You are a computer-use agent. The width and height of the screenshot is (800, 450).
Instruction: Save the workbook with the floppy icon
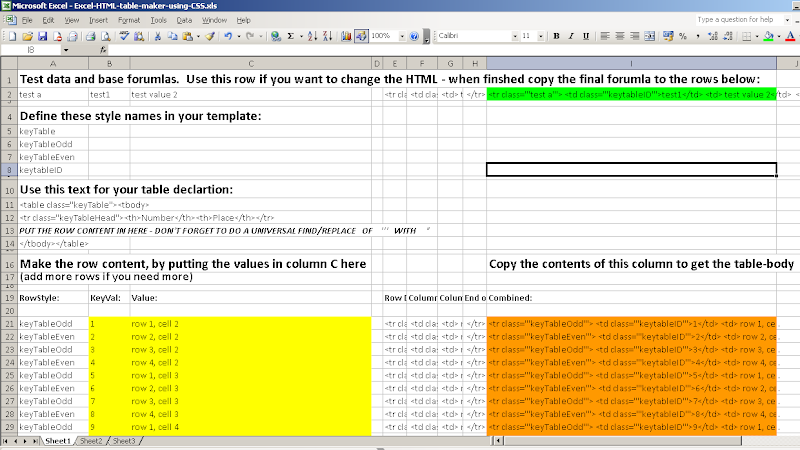(42, 36)
